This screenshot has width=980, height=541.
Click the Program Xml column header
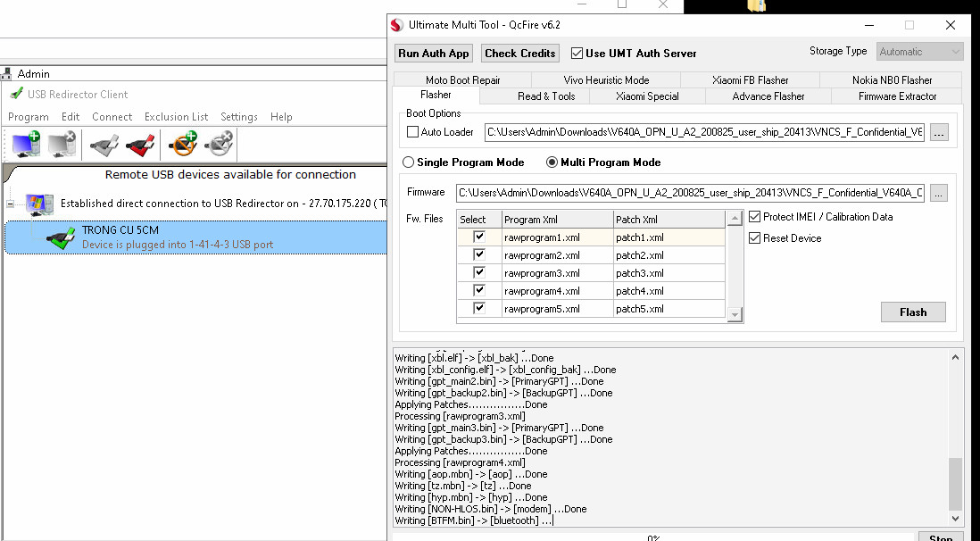558,220
